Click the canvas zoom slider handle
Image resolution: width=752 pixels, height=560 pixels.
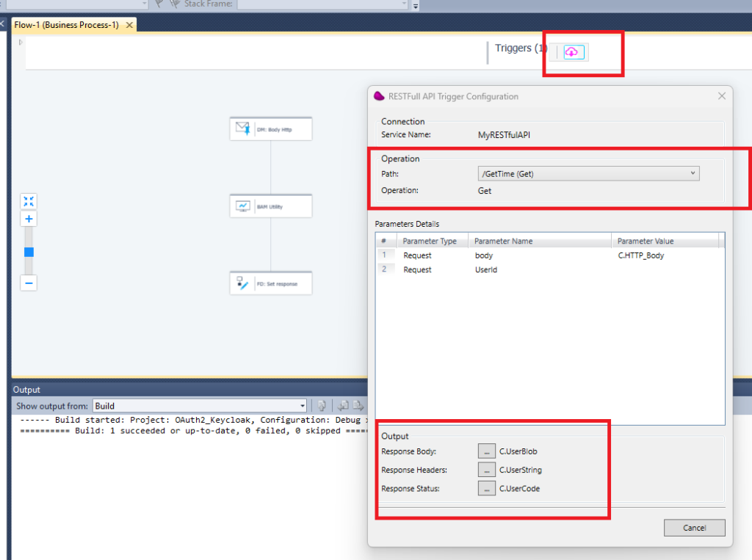tap(29, 252)
